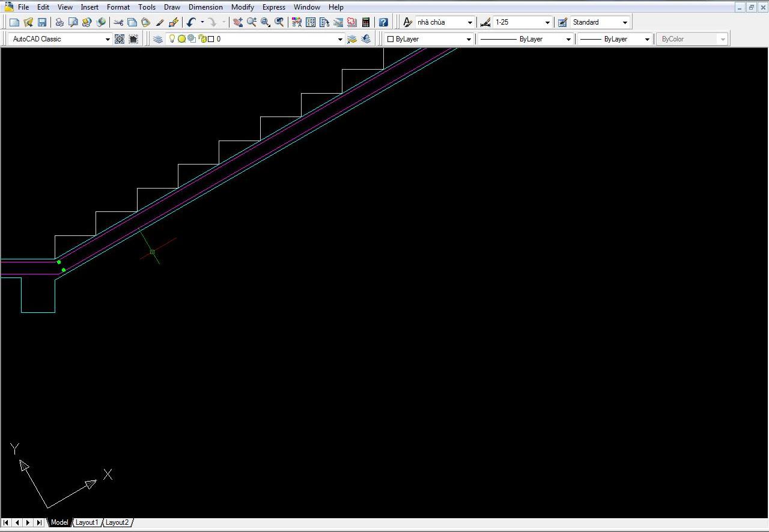Expand the 1-25 dimension style dropdown
The width and height of the screenshot is (769, 532).
pyautogui.click(x=547, y=22)
